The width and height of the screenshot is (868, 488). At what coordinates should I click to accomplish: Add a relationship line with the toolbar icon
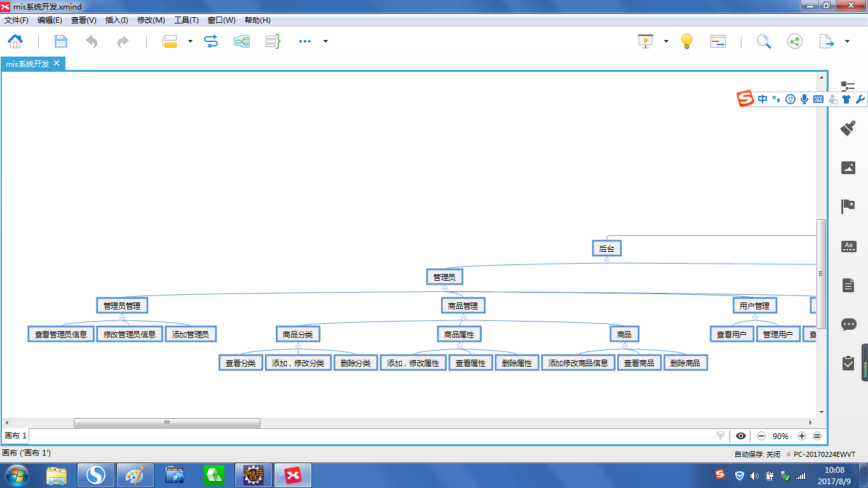[211, 41]
